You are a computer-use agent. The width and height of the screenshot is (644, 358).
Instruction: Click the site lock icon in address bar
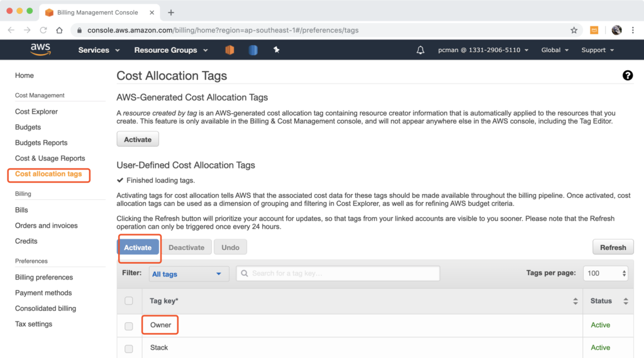click(x=79, y=30)
